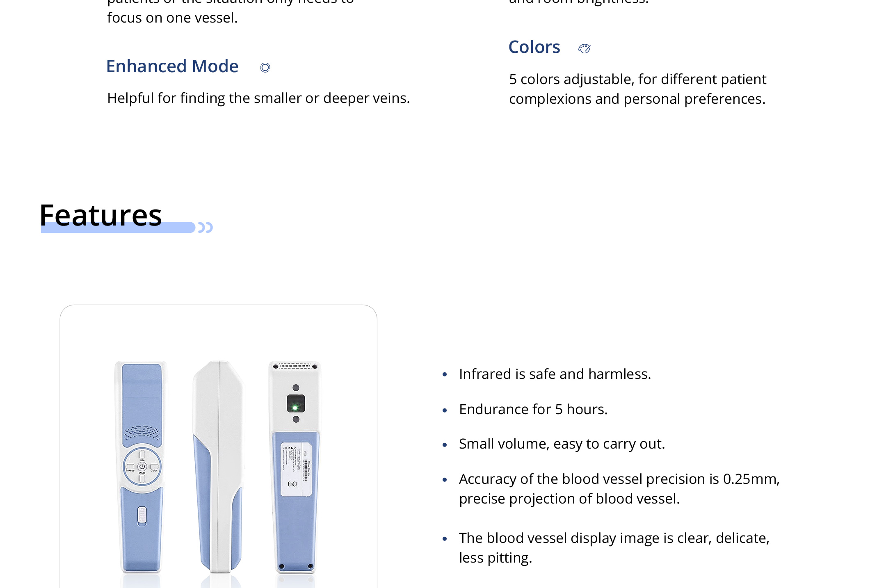Click the Size button on device keypad

[x=142, y=455]
